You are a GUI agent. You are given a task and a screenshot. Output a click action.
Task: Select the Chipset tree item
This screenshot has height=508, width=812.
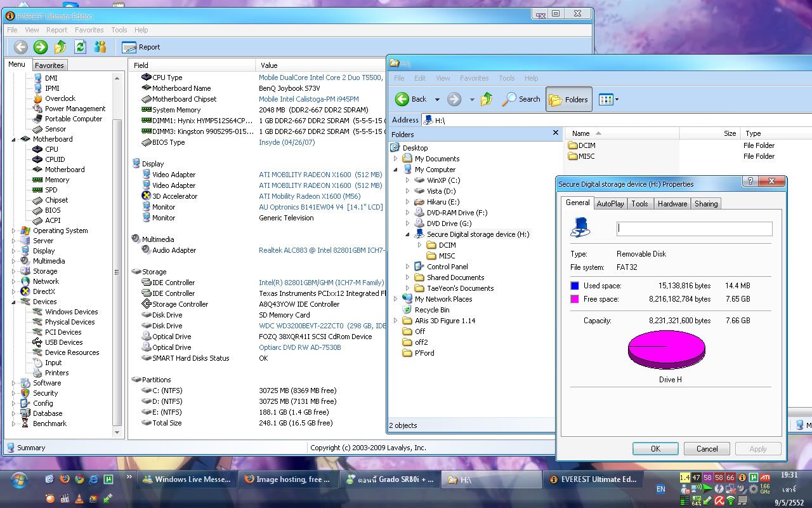56,200
